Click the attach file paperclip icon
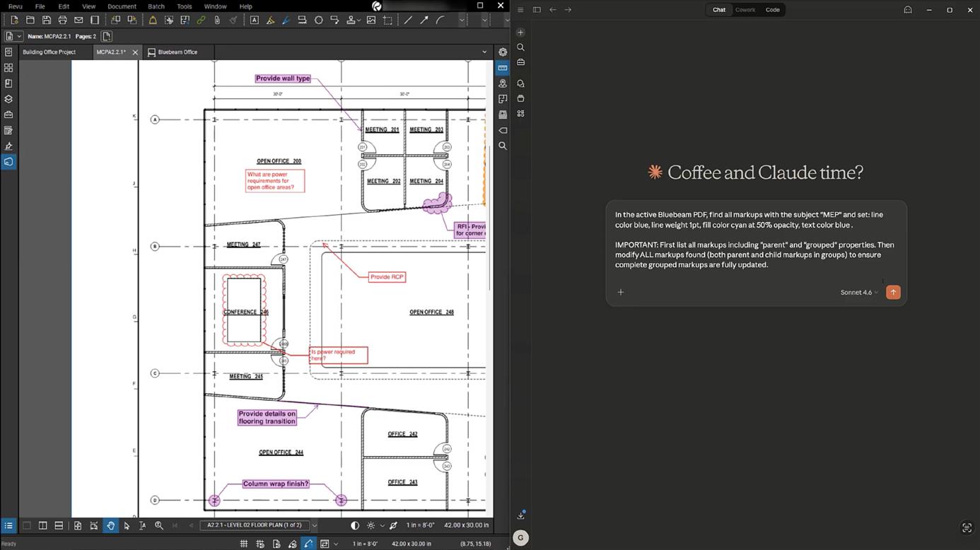This screenshot has height=550, width=980. pyautogui.click(x=217, y=21)
